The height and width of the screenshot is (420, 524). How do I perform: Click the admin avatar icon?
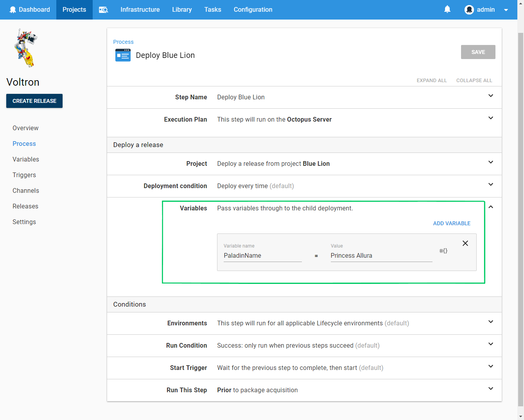[x=469, y=10]
